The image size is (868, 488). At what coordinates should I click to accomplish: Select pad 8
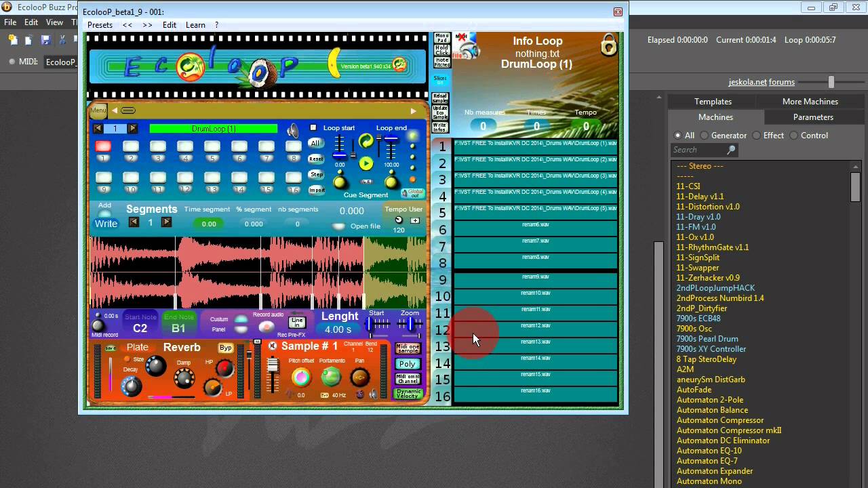(x=293, y=146)
